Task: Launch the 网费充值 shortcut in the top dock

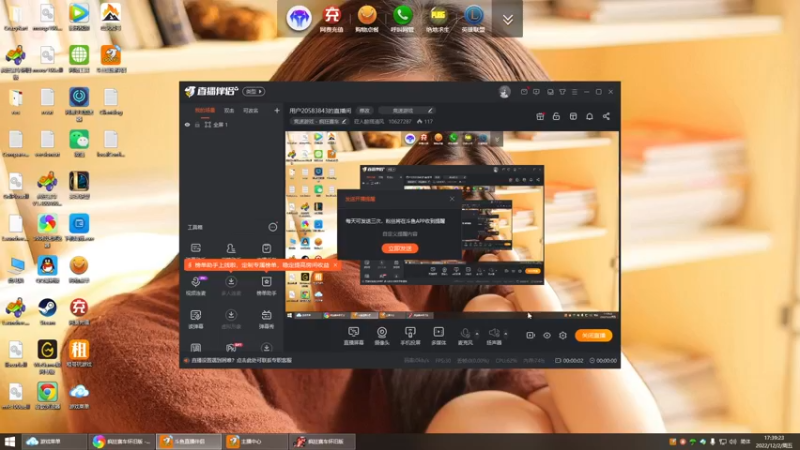Action: [x=332, y=18]
